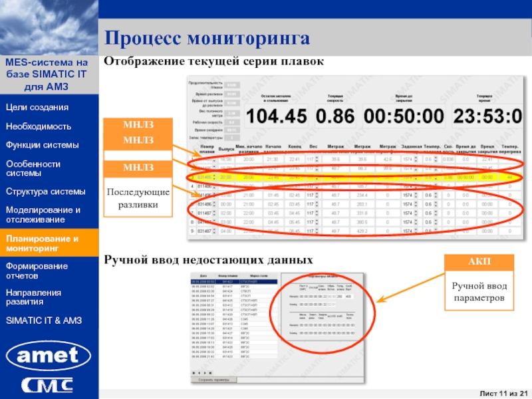Click value 400 field in parameters panel
Image resolution: width=532 pixels, height=399 pixels.
(x=349, y=297)
